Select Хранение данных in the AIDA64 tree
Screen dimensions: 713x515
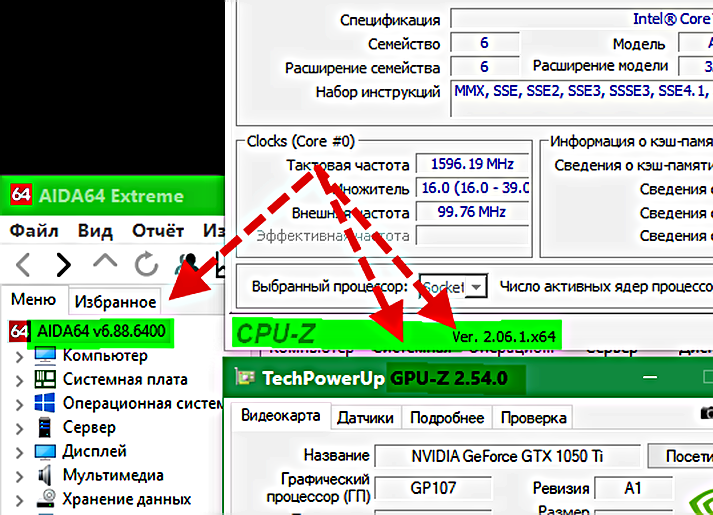(127, 499)
